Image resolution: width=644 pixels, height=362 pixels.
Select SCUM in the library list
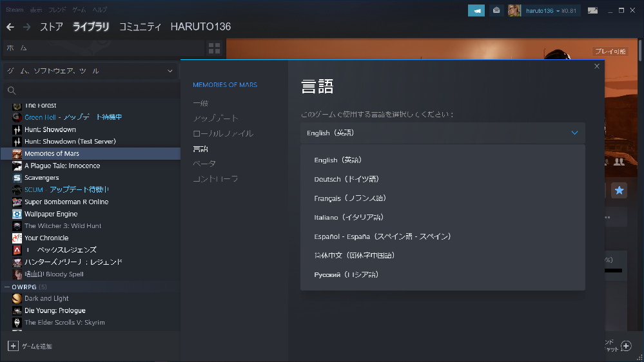pyautogui.click(x=90, y=189)
